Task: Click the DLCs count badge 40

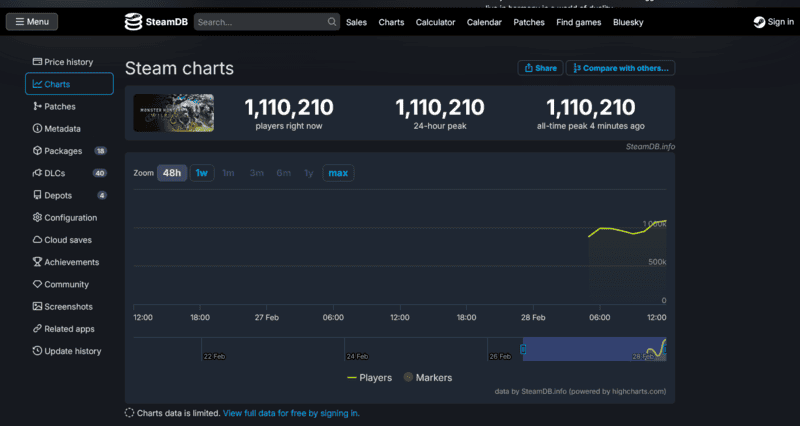Action: click(x=99, y=173)
